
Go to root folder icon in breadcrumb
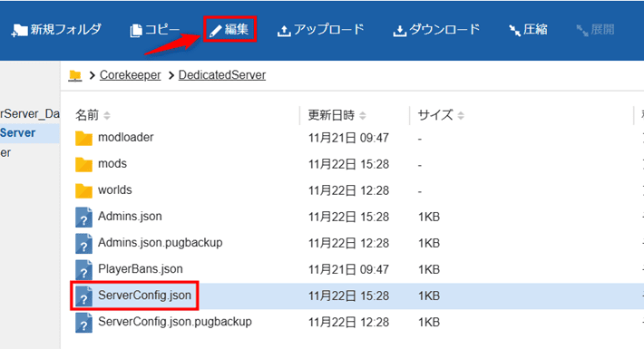[75, 75]
